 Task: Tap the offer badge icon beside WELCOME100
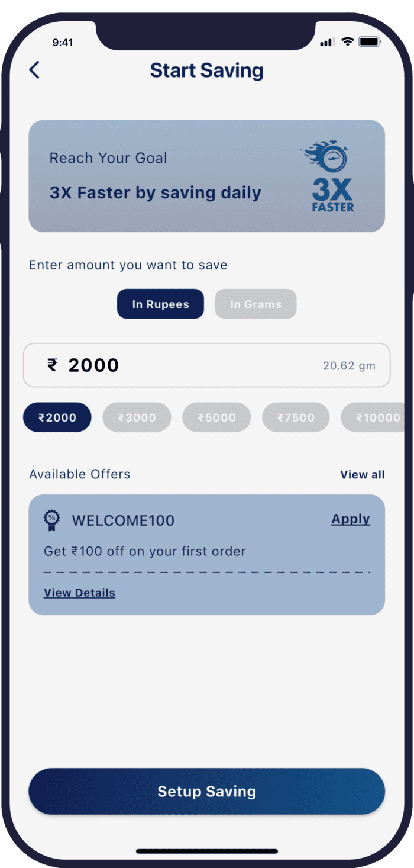(x=52, y=521)
